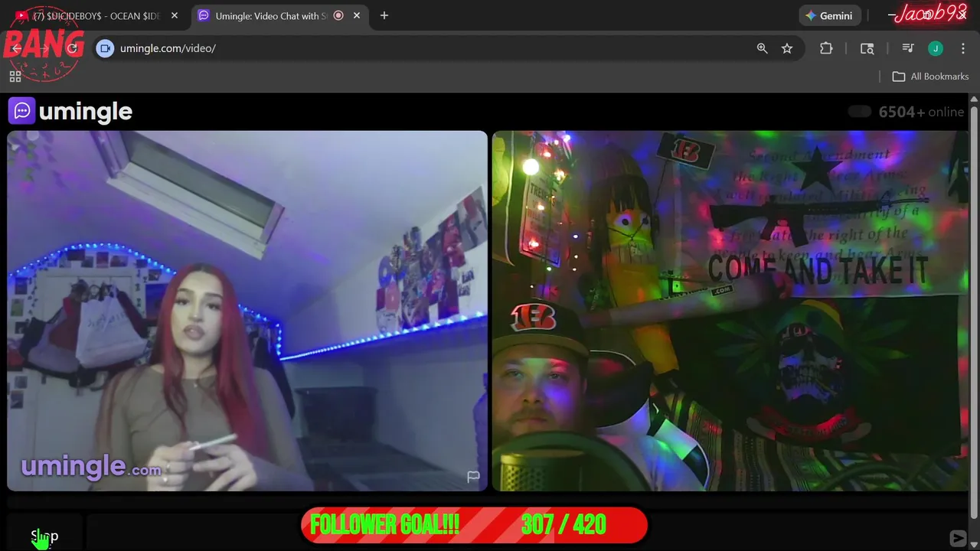980x551 pixels.
Task: Open the green J profile avatar
Action: click(x=936, y=48)
